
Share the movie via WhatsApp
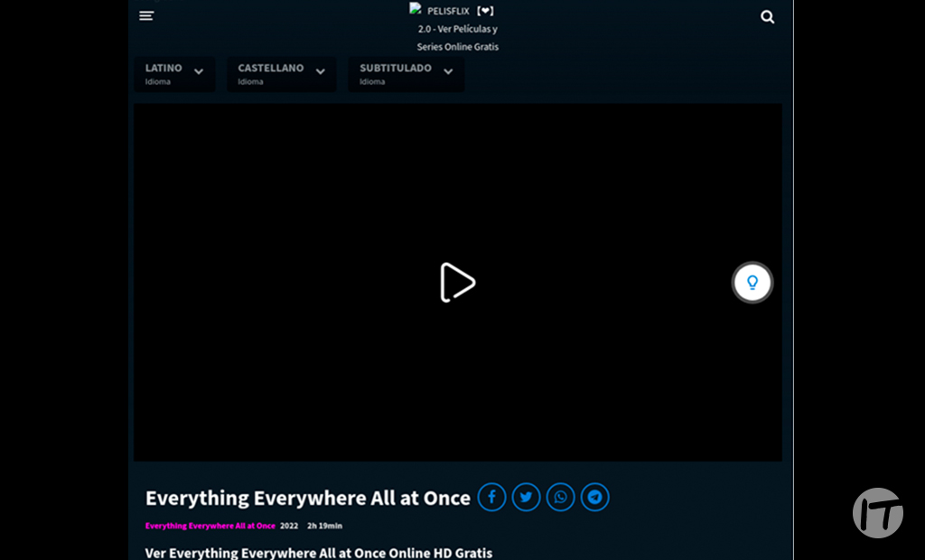coord(560,497)
